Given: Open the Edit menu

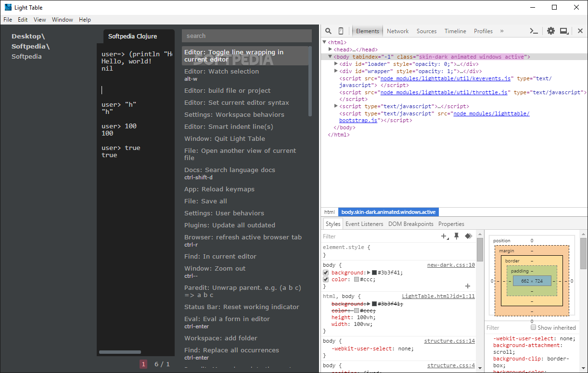Looking at the screenshot, I should (23, 20).
